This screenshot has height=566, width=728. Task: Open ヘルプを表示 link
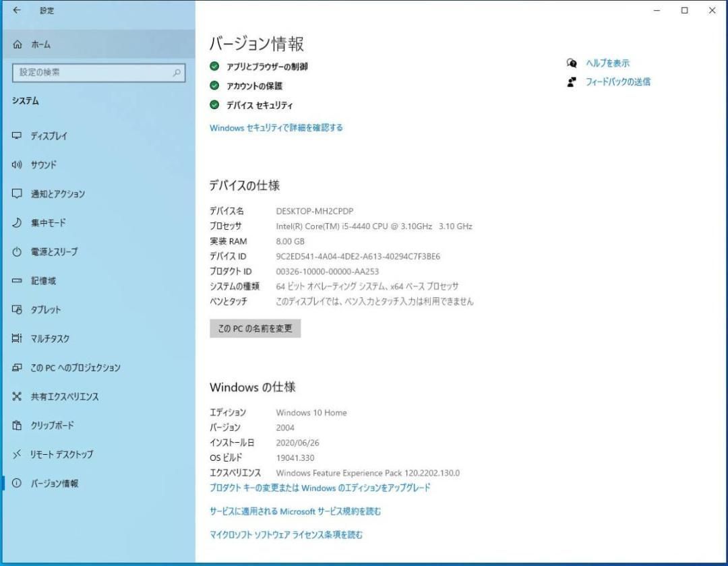[607, 63]
